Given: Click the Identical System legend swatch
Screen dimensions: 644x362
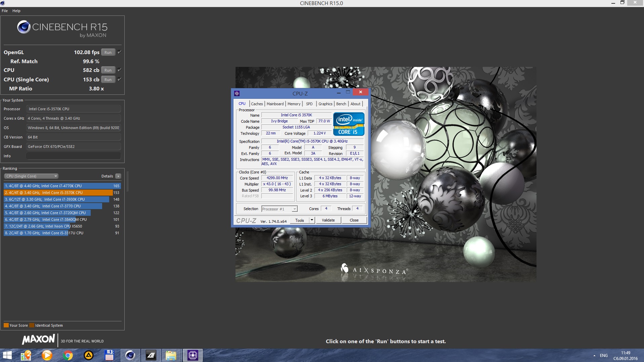Looking at the screenshot, I should [x=32, y=325].
